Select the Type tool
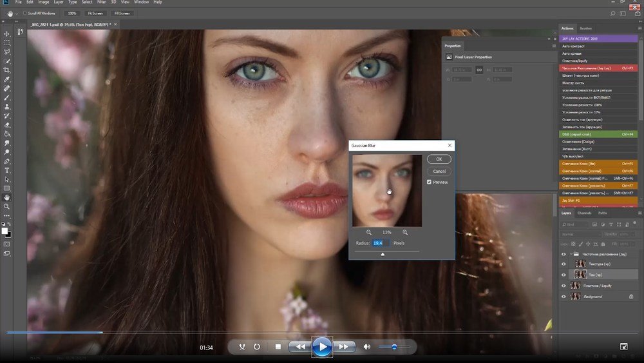This screenshot has height=363, width=644. point(7,170)
